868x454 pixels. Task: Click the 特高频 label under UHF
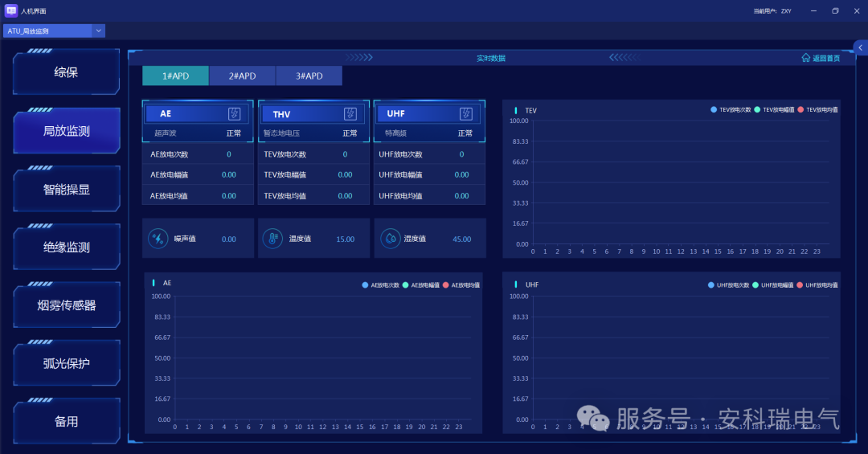click(x=395, y=133)
